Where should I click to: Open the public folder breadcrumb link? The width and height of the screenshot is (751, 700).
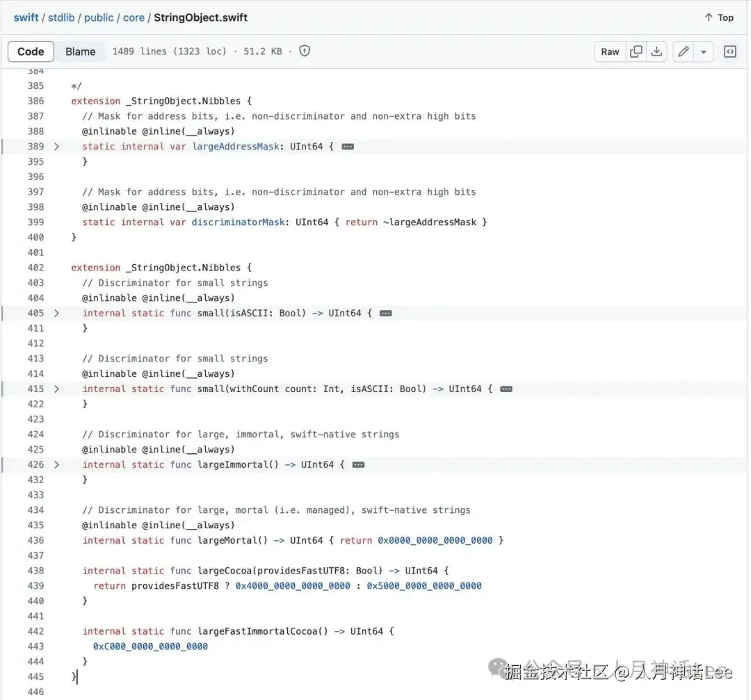99,17
